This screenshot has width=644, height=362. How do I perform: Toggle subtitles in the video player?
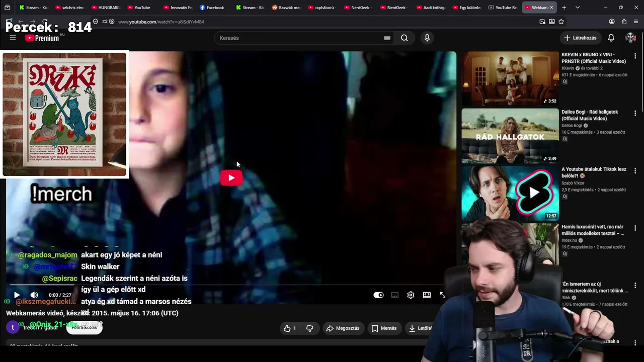[394, 295]
